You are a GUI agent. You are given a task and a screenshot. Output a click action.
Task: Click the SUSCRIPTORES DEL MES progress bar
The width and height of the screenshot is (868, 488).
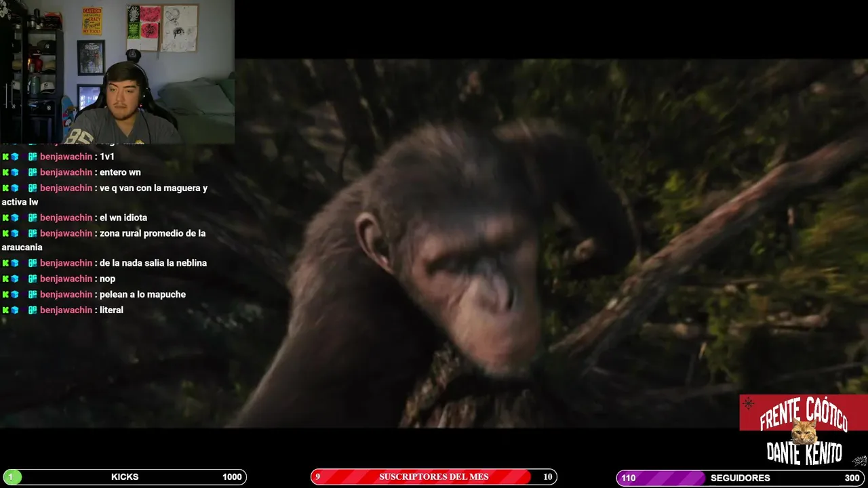[x=434, y=477]
